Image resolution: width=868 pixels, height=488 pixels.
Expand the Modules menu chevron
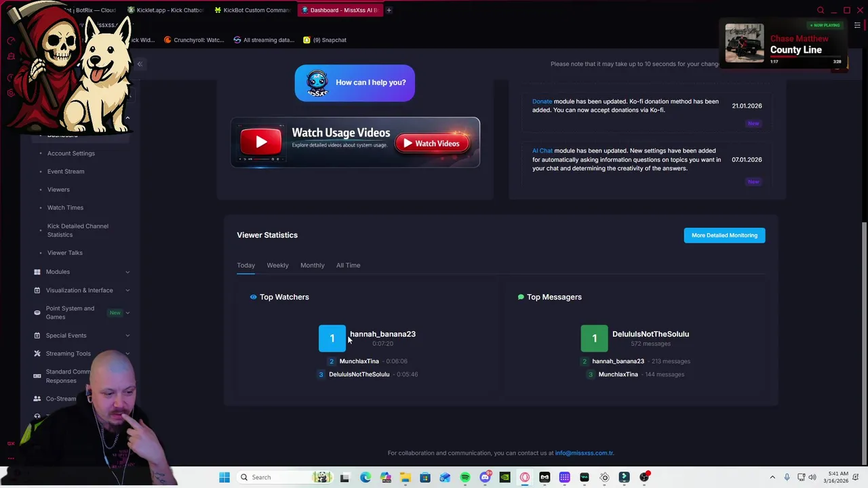click(127, 272)
